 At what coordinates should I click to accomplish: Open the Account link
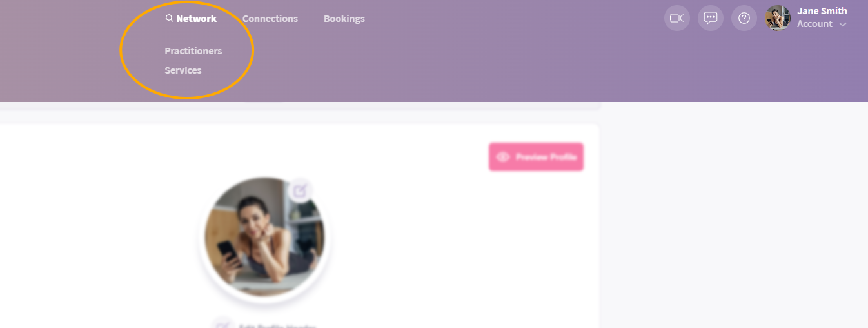click(814, 24)
